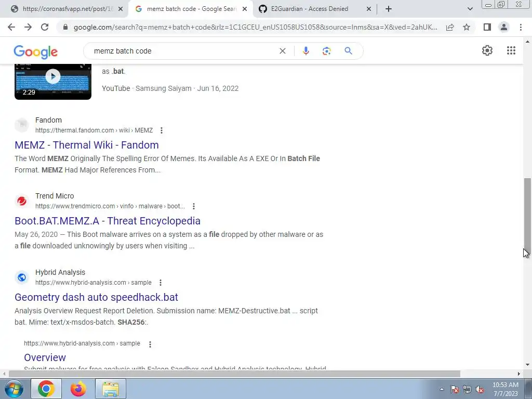This screenshot has height=399, width=532.
Task: Click the address bar URL
Action: (x=255, y=27)
